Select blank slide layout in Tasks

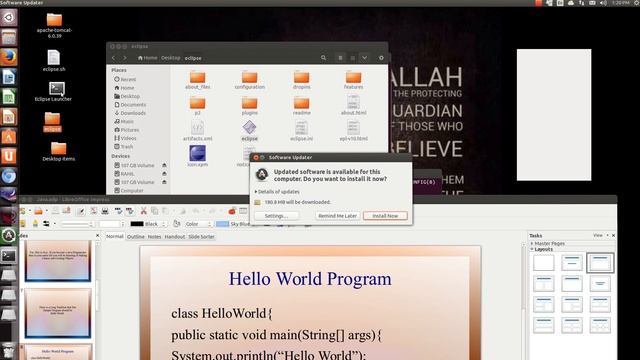pos(544,262)
